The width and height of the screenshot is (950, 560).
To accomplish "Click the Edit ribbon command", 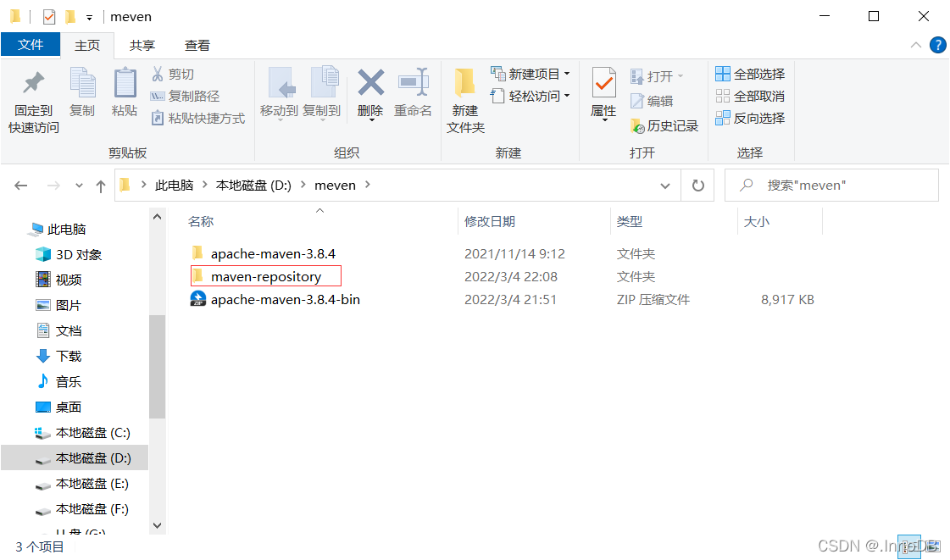I will 652,101.
